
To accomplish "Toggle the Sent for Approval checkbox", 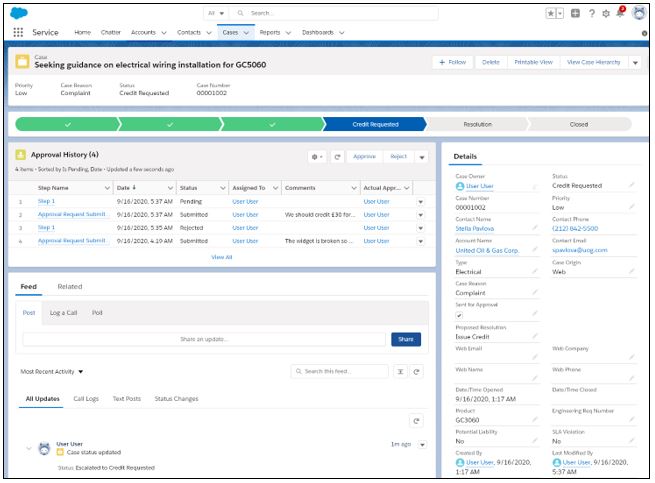I will [459, 315].
